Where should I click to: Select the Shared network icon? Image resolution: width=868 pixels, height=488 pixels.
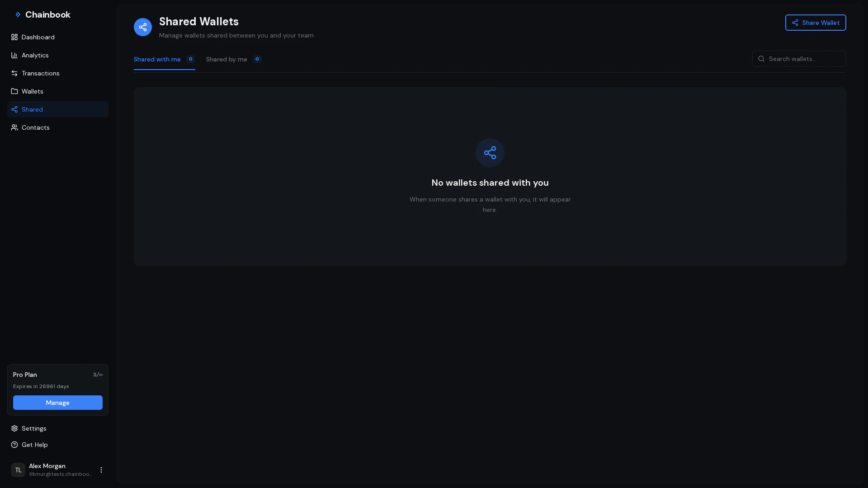tap(14, 109)
